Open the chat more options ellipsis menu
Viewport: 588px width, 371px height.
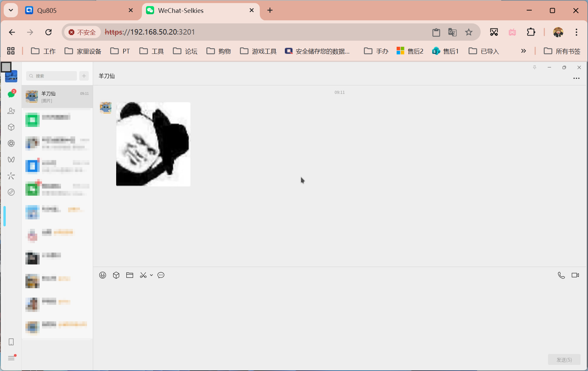click(x=576, y=78)
